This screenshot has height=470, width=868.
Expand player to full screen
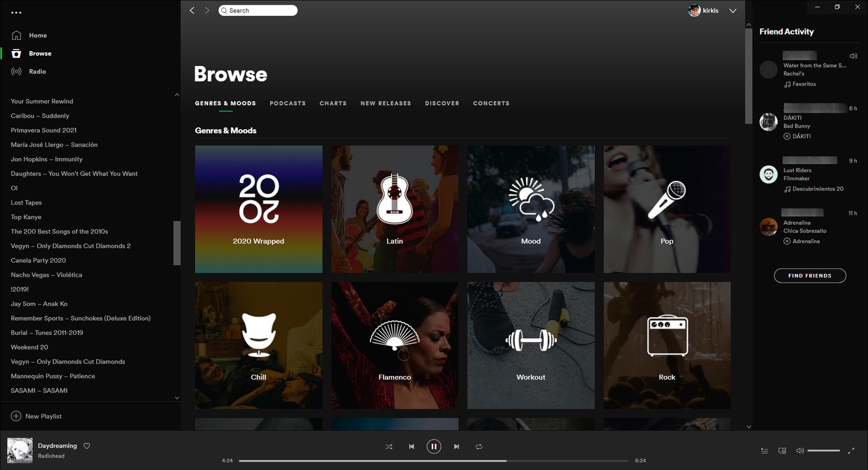click(852, 451)
